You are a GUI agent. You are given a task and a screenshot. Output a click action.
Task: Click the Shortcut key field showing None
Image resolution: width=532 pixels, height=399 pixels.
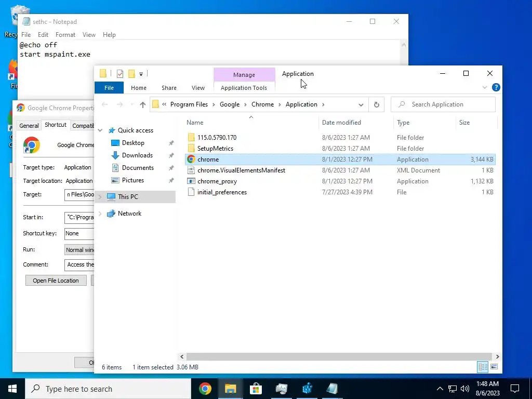tap(79, 233)
